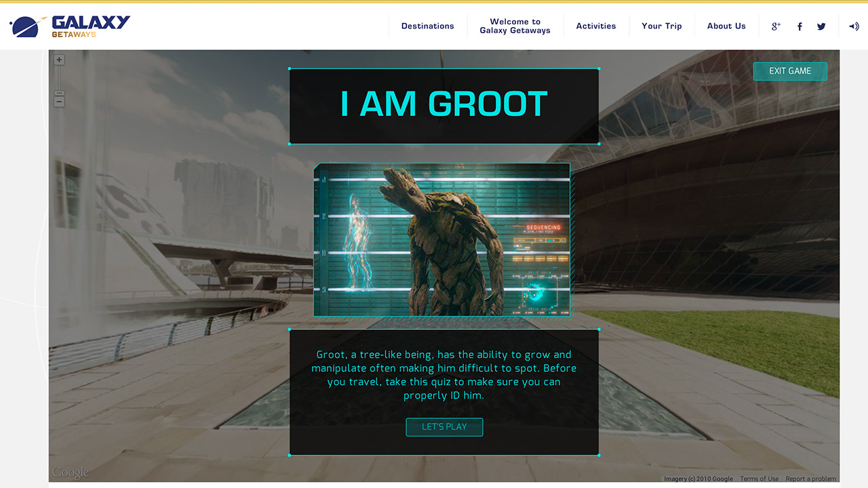Open the Terms of Use link
Image resolution: width=868 pixels, height=488 pixels.
[759, 479]
